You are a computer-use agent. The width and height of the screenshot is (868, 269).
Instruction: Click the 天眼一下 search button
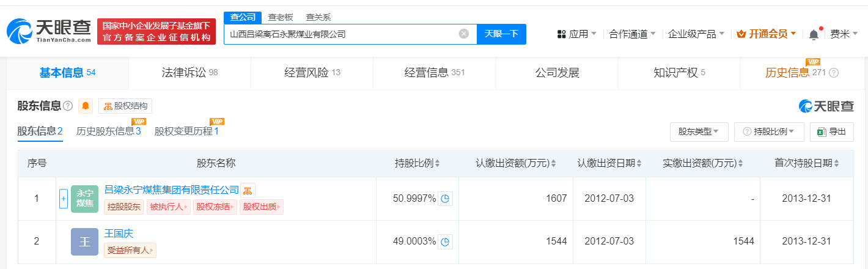point(501,34)
